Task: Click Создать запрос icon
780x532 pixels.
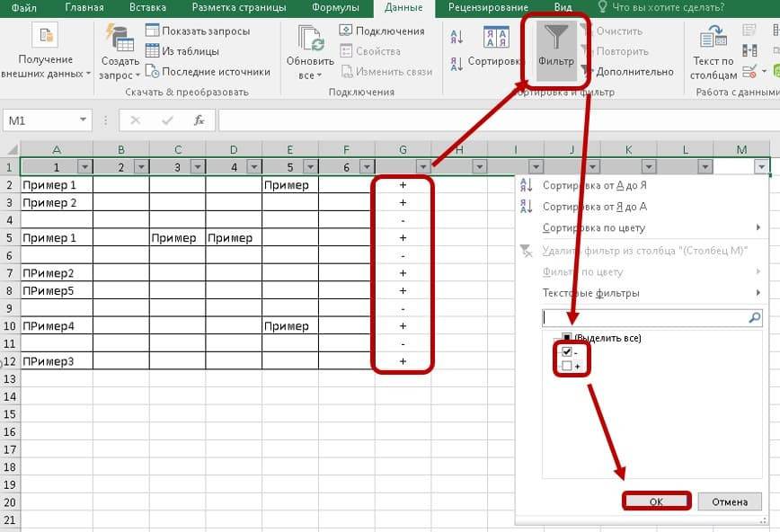Action: pos(120,38)
